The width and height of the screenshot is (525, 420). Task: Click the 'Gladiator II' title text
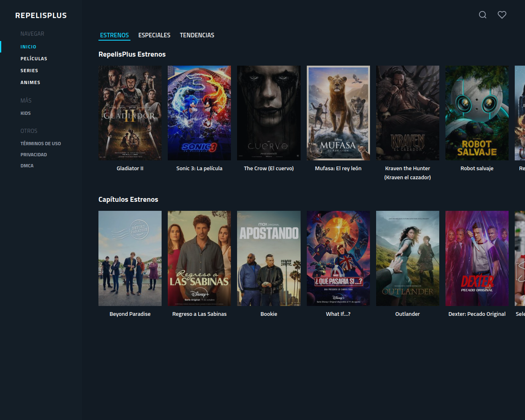[x=130, y=169]
